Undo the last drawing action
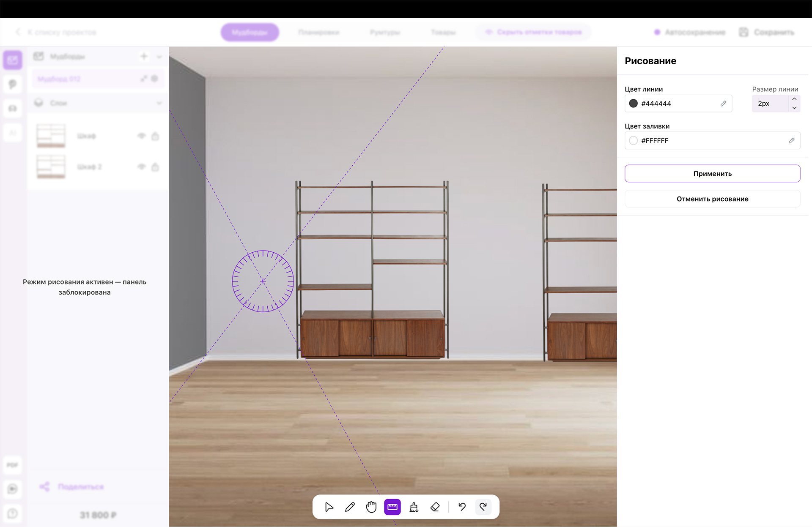This screenshot has height=527, width=812. click(462, 507)
